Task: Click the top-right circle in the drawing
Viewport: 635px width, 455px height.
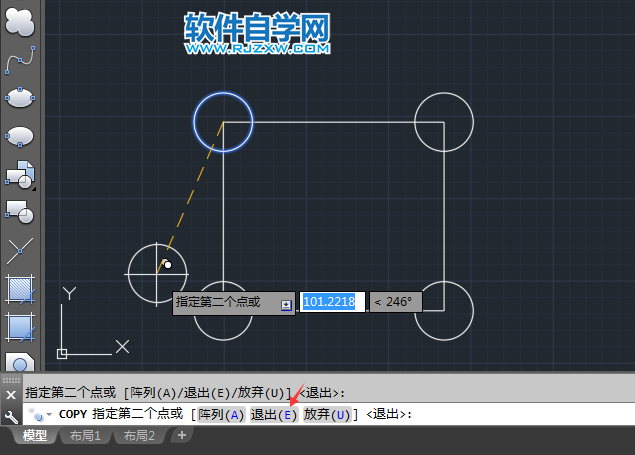Action: tap(444, 122)
